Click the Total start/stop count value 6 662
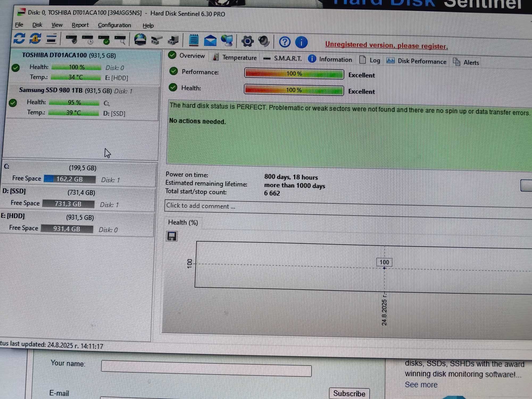The height and width of the screenshot is (399, 532). [272, 193]
